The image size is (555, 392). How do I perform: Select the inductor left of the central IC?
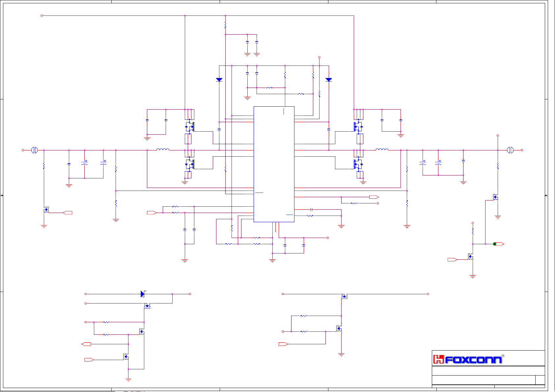163,149
